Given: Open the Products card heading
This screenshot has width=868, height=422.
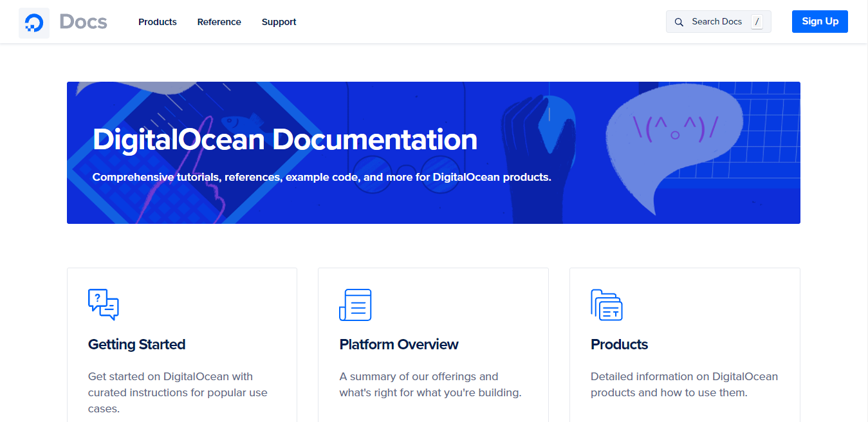Looking at the screenshot, I should [620, 344].
